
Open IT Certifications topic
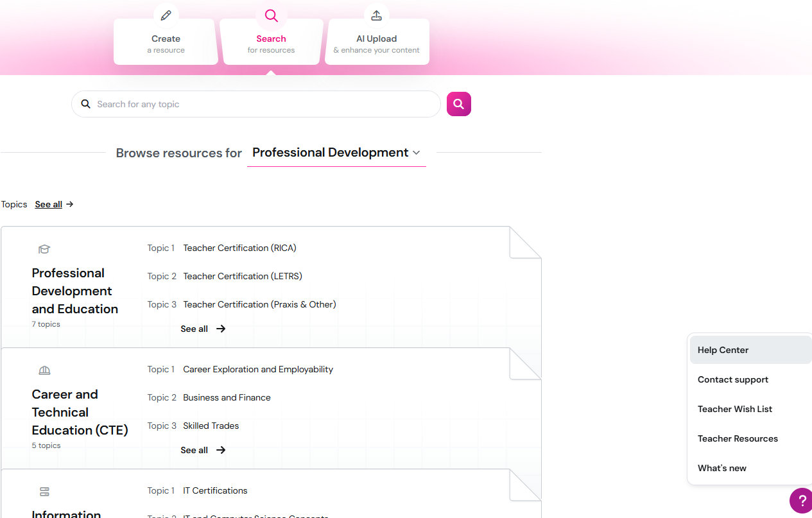pyautogui.click(x=215, y=490)
